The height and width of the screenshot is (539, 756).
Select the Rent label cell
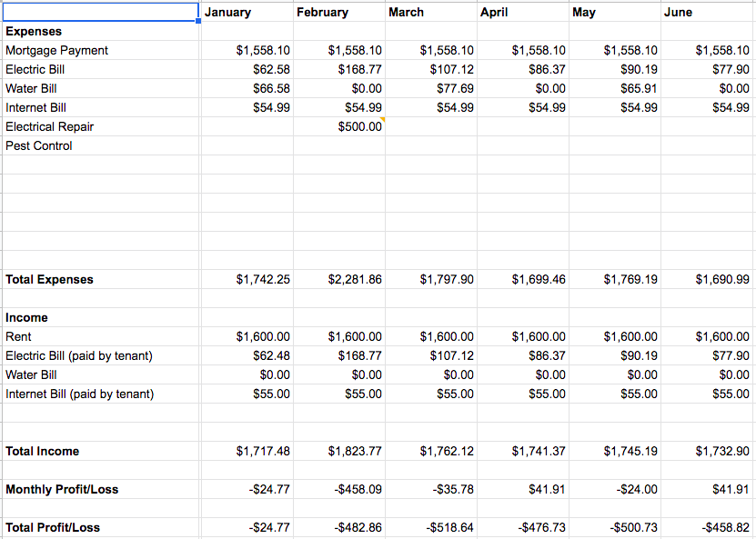point(100,336)
